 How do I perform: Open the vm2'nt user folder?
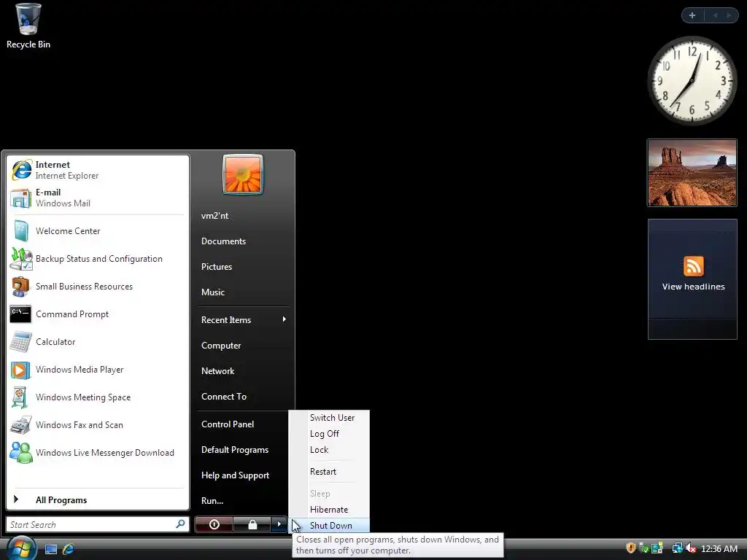pyautogui.click(x=243, y=216)
